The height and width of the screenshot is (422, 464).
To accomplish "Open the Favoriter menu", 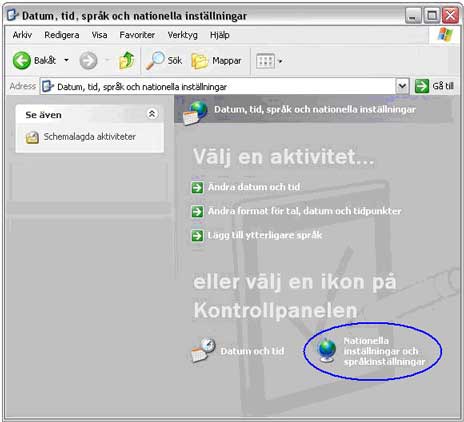I will click(x=137, y=35).
